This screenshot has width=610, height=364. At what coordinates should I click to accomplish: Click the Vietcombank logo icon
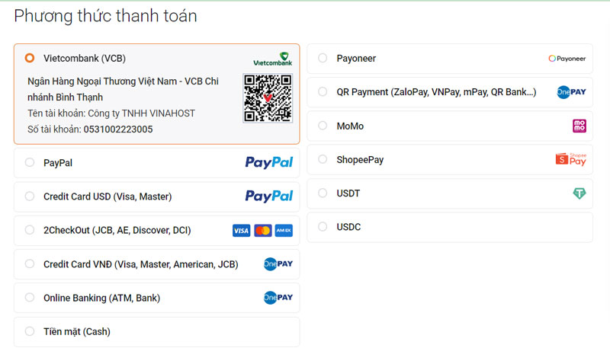click(272, 59)
